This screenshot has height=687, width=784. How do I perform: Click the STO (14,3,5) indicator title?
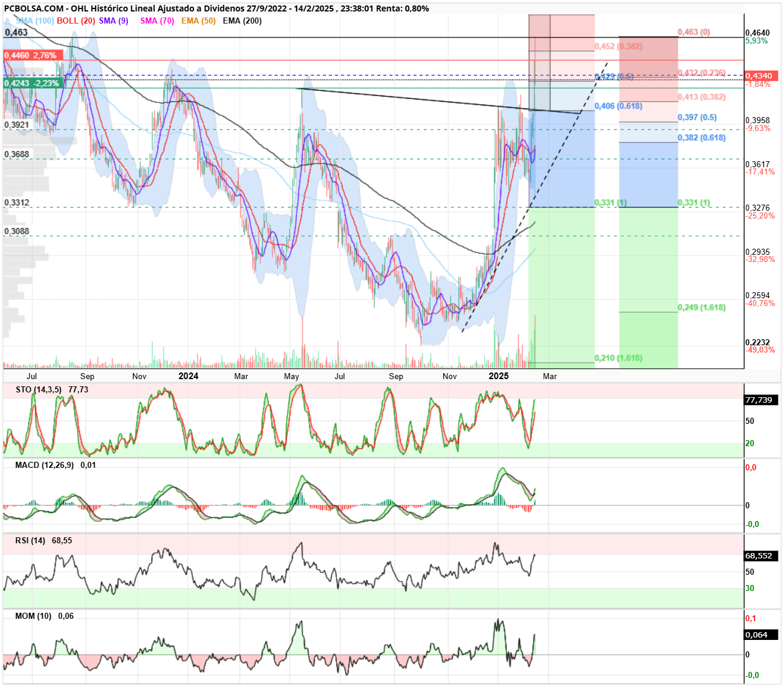pyautogui.click(x=39, y=390)
